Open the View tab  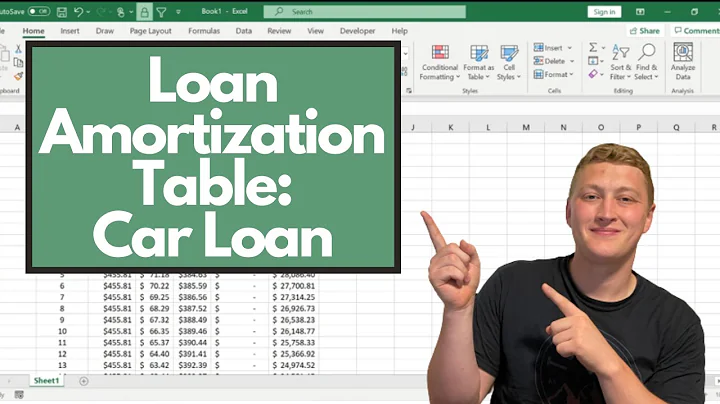(x=315, y=31)
